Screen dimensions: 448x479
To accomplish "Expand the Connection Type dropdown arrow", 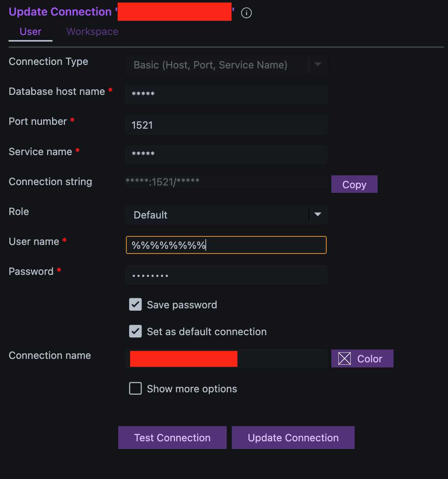I will pos(318,65).
